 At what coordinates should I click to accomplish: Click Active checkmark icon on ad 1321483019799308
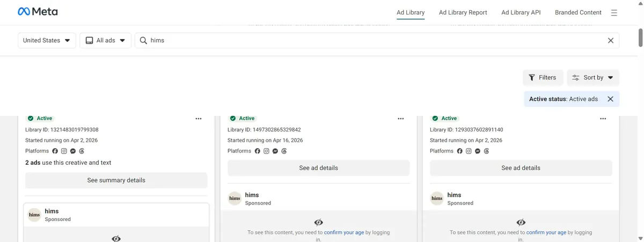click(x=31, y=119)
